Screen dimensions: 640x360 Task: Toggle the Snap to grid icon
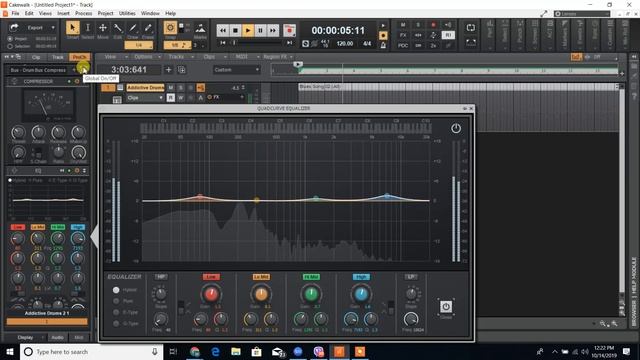click(x=170, y=28)
